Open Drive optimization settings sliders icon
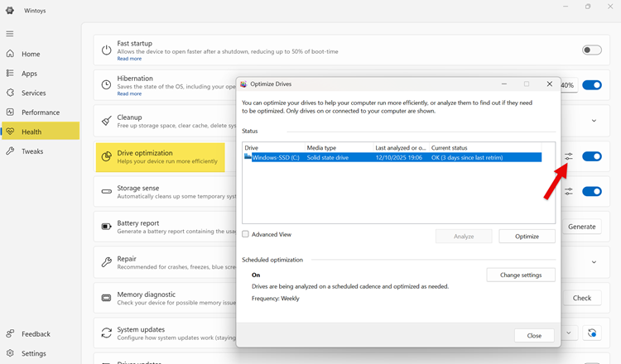This screenshot has width=621, height=364. pos(569,156)
